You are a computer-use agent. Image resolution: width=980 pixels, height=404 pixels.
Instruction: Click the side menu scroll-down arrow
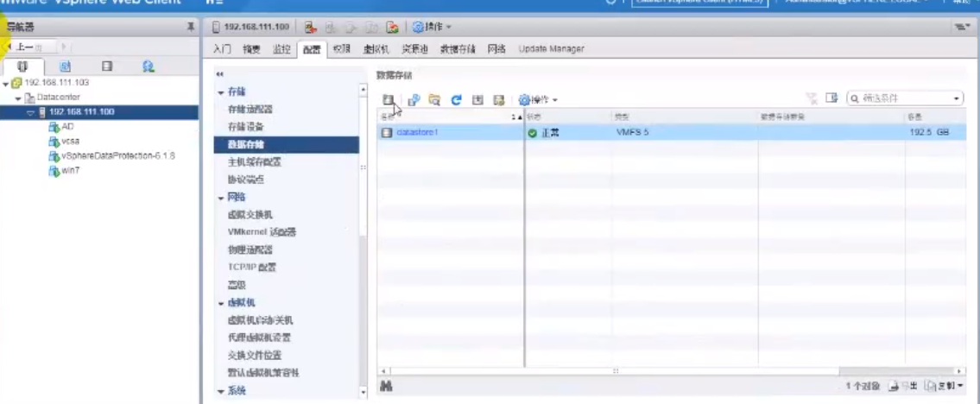tap(364, 392)
